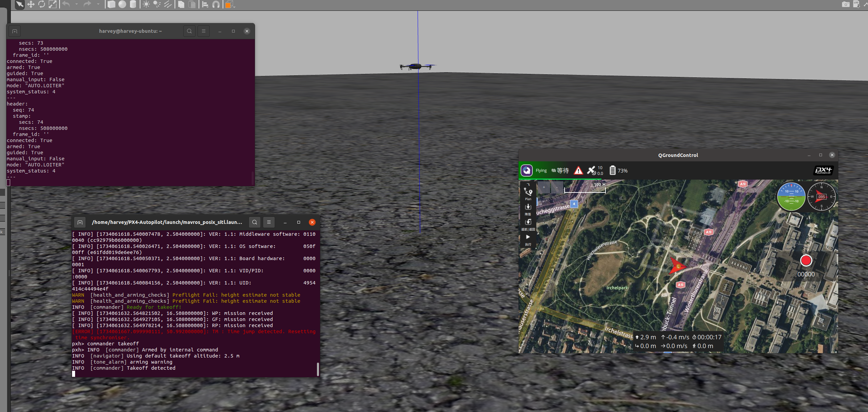
Task: Click the Action (执行) play button
Action: (528, 239)
